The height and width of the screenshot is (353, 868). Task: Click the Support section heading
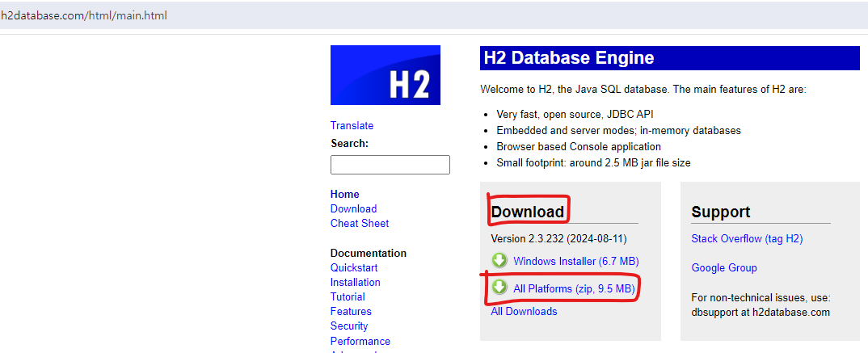click(x=721, y=212)
